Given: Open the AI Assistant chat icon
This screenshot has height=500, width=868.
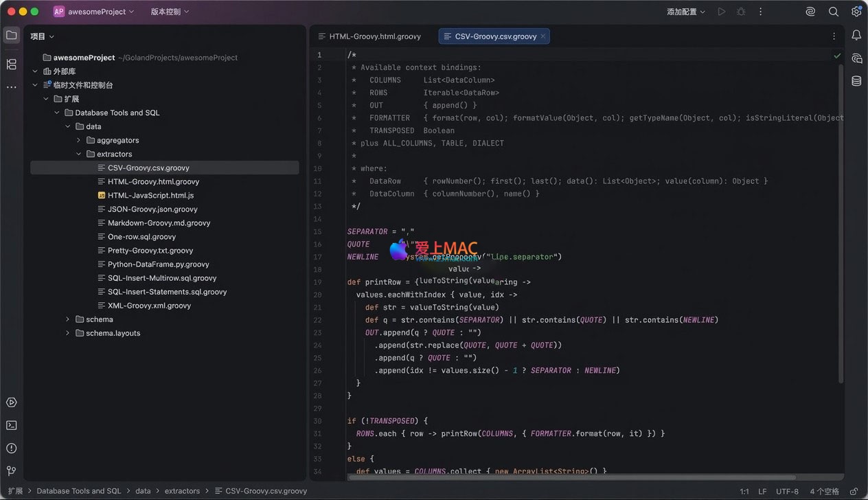Looking at the screenshot, I should coord(856,58).
